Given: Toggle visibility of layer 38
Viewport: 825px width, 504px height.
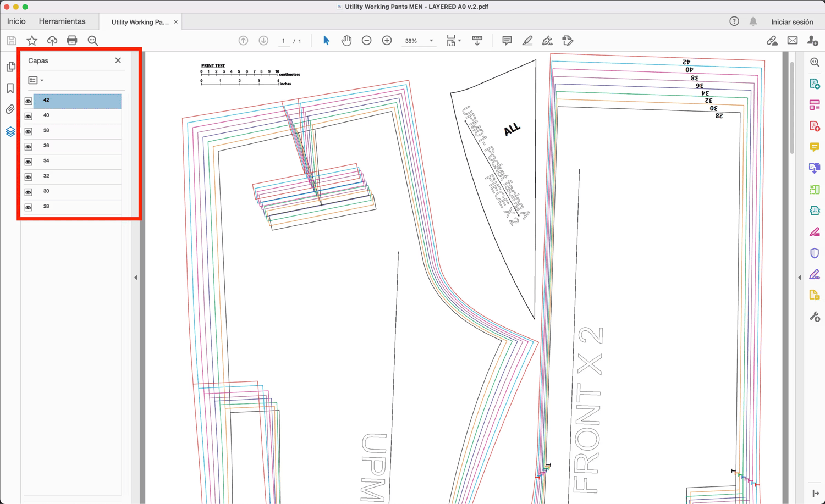Looking at the screenshot, I should pyautogui.click(x=29, y=131).
